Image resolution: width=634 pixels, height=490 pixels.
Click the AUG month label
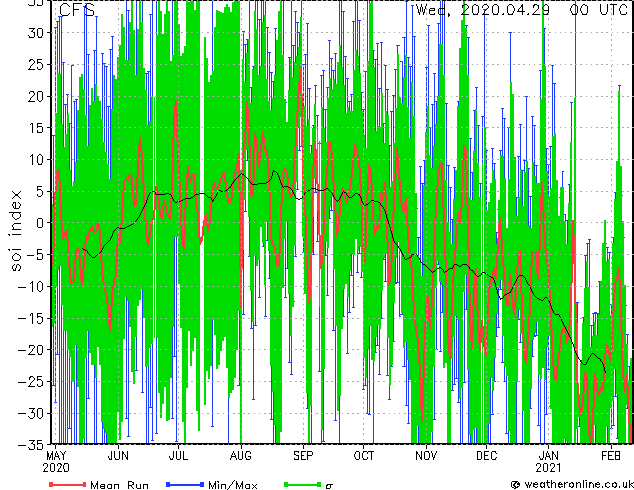point(241,456)
